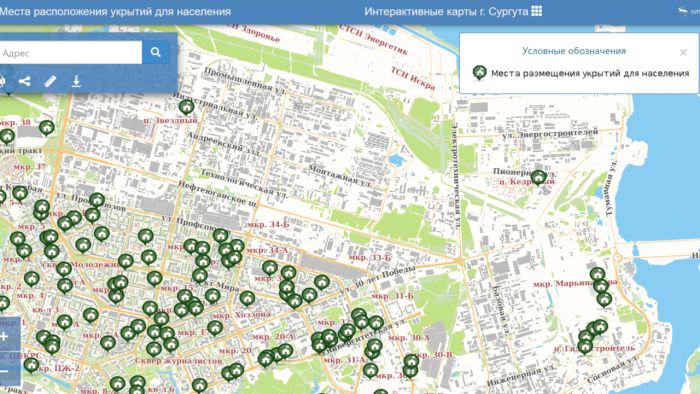Close the Условные обозначения legend panel
Screen dimensions: 700x394
tap(683, 52)
